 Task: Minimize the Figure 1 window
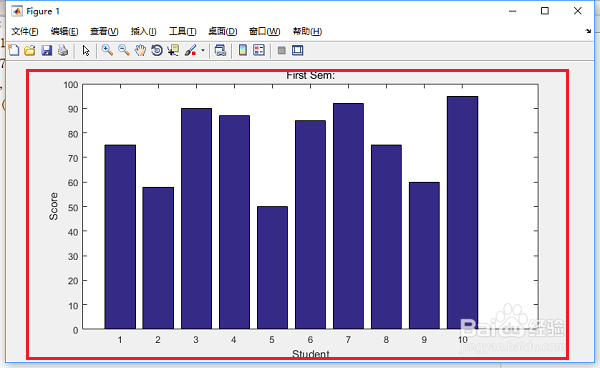coord(512,11)
